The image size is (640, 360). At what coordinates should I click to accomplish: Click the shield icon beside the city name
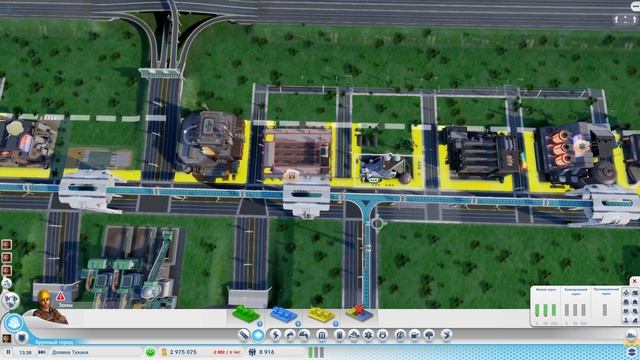coord(22,338)
